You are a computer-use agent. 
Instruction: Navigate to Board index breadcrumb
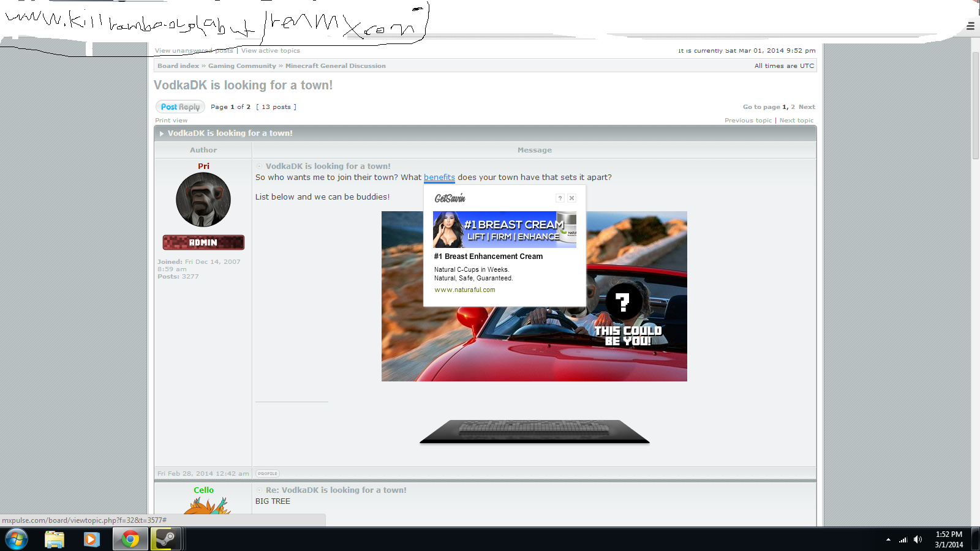pos(178,66)
